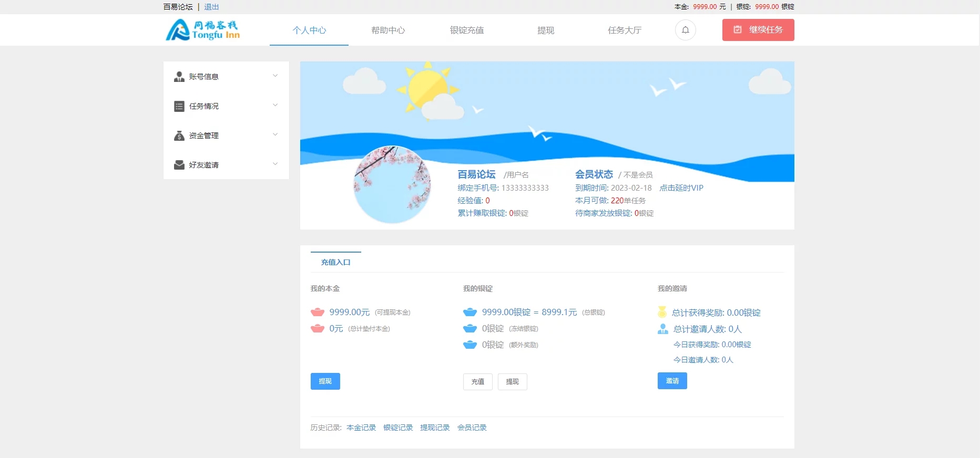Click the 退出 logout link
The width and height of the screenshot is (980, 458).
tap(211, 7)
